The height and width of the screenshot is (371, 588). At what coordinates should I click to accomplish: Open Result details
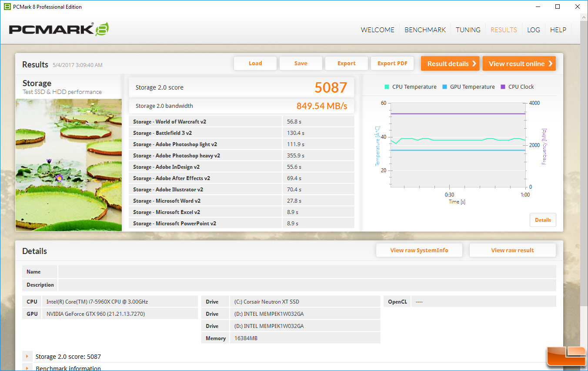pos(450,64)
